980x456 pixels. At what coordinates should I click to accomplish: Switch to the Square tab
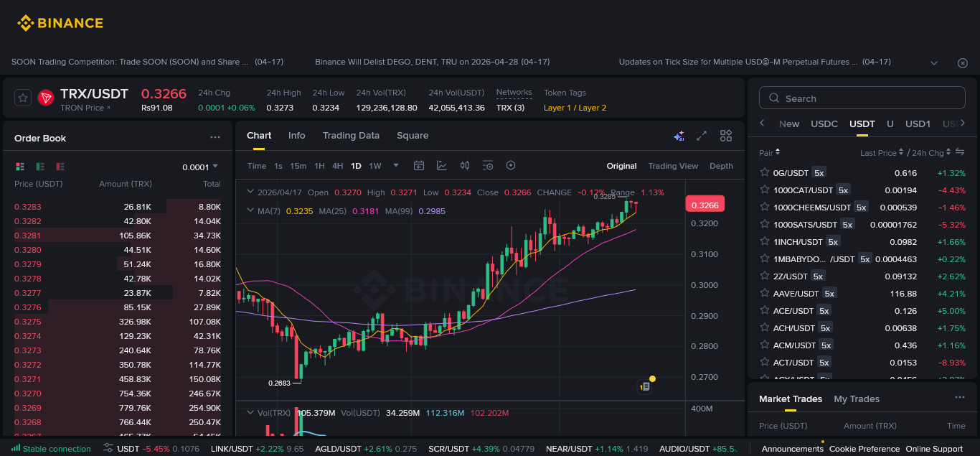point(413,135)
